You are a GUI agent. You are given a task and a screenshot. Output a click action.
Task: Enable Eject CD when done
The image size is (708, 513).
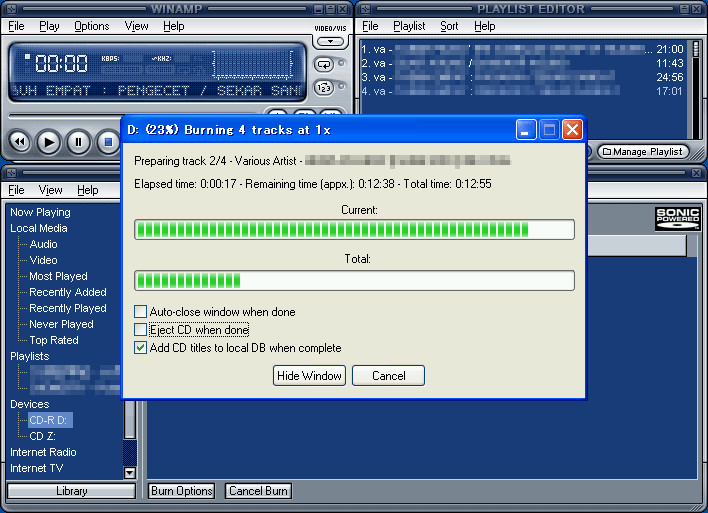click(x=140, y=330)
